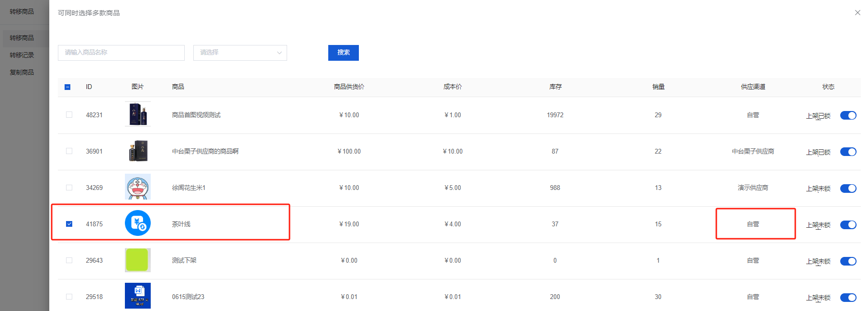Viewport: 868px width, 311px height.
Task: Check the checkbox for product 48231
Action: point(69,115)
